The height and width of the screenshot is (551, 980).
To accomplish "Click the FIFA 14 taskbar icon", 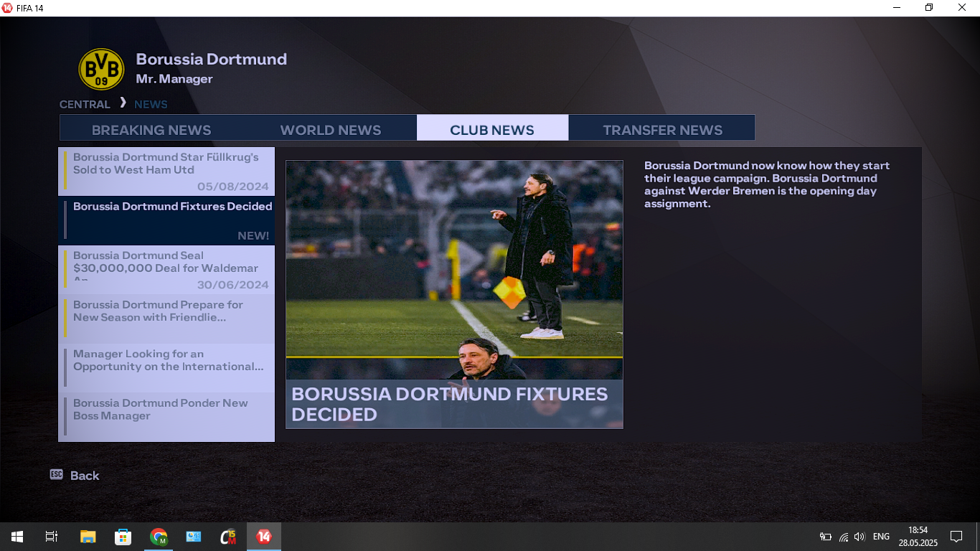I will (264, 537).
